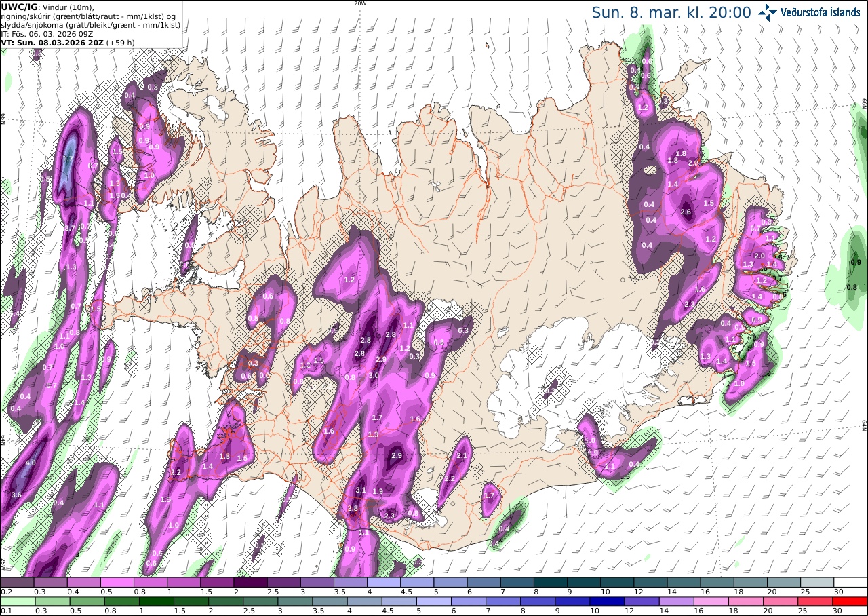
Task: Click the UWC/IG model heading
Action: click(19, 7)
